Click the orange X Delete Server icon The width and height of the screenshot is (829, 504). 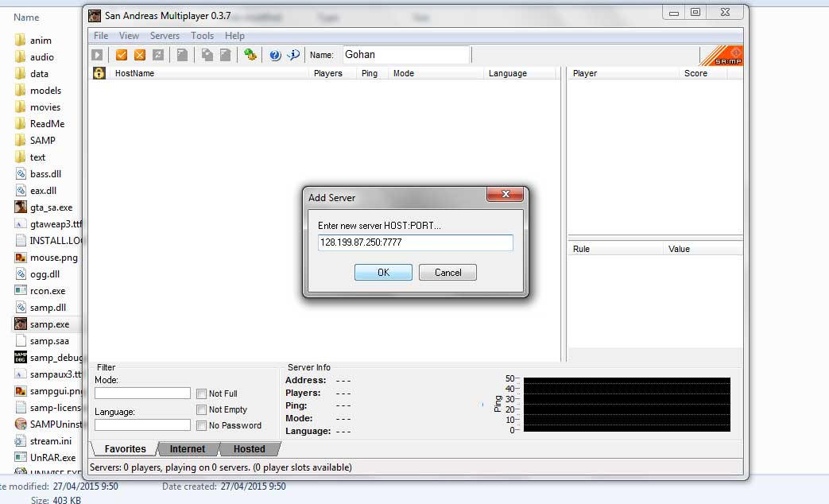(x=140, y=55)
